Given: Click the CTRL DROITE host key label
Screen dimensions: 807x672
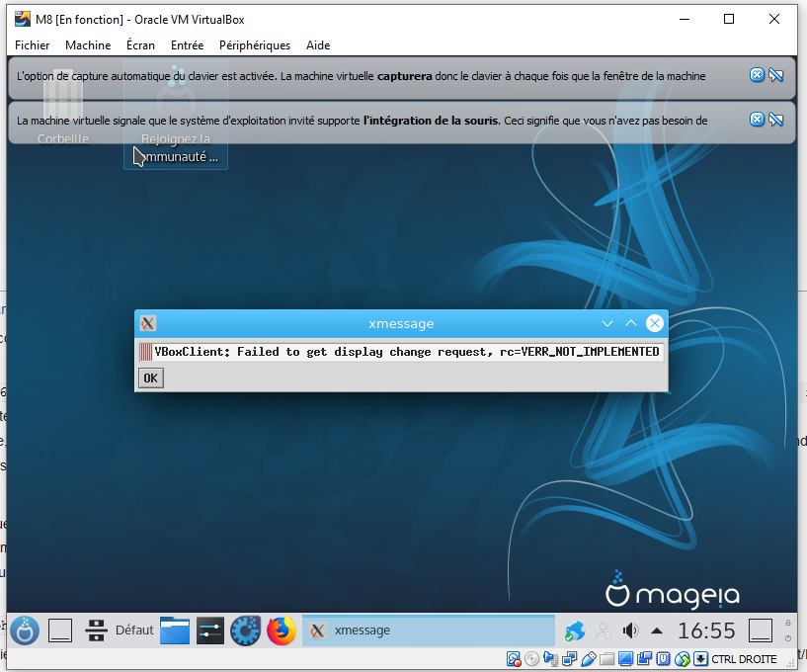Looking at the screenshot, I should click(x=744, y=659).
